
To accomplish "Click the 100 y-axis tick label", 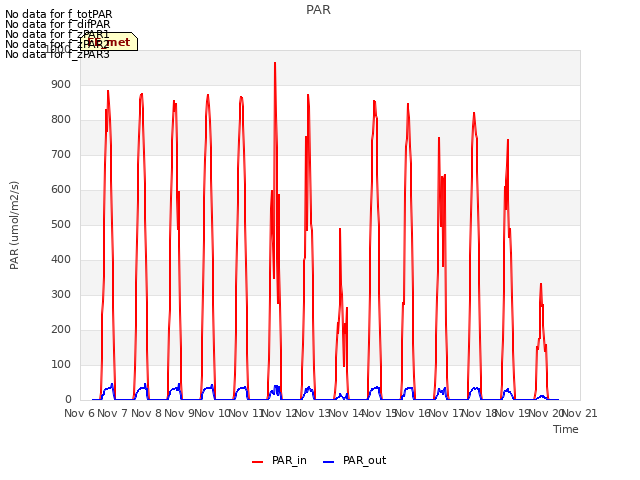I will (61, 364).
